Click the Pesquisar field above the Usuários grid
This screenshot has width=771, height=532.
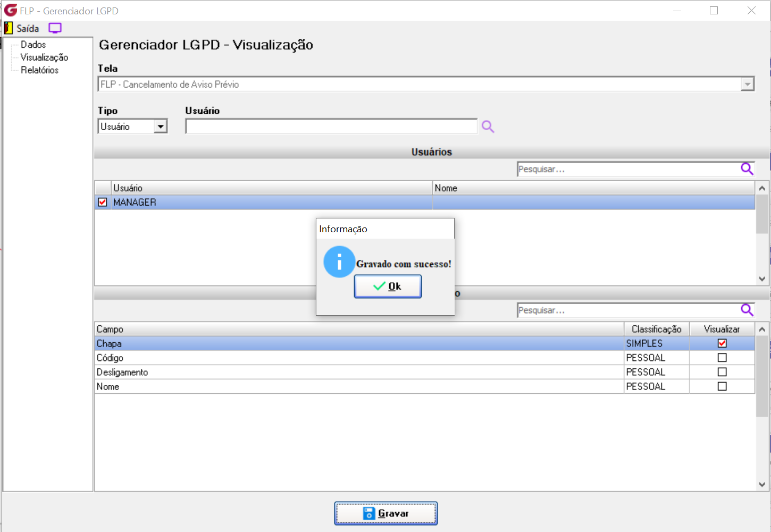click(628, 169)
